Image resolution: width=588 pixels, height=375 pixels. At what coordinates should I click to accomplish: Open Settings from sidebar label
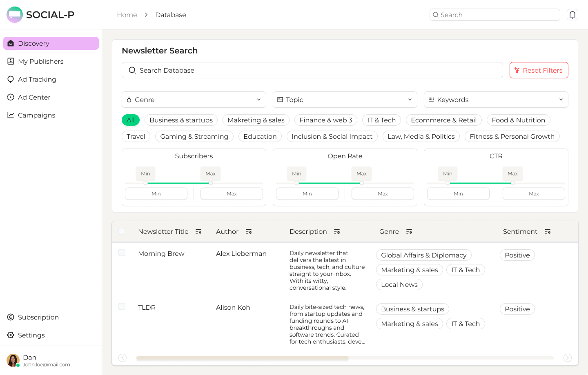point(31,335)
